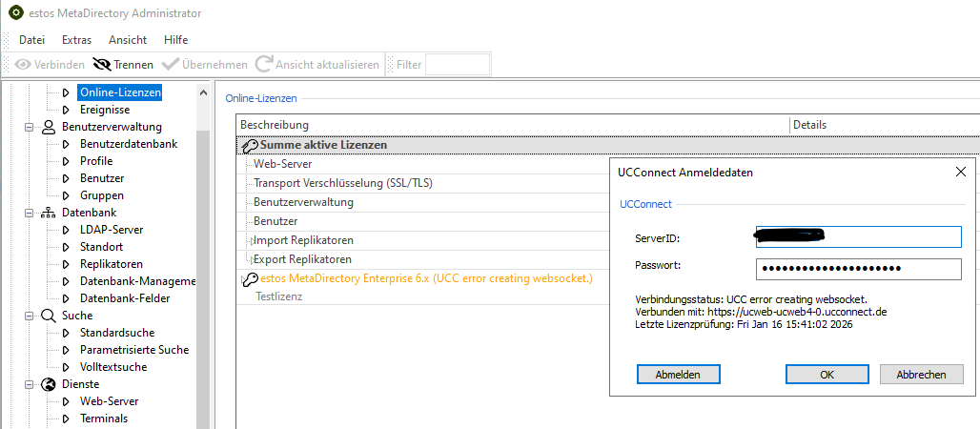Collapse the Benutzerverwaltung tree node
Screen dimensions: 980x429
tap(30, 127)
